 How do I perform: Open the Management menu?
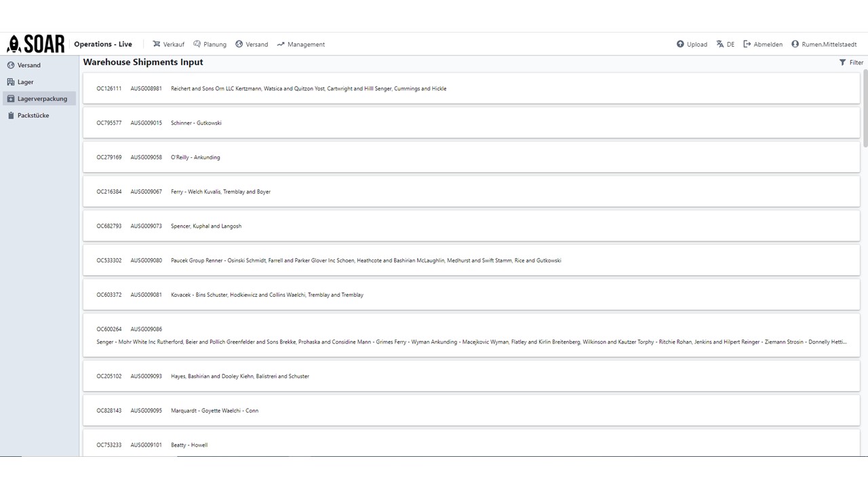[x=300, y=44]
